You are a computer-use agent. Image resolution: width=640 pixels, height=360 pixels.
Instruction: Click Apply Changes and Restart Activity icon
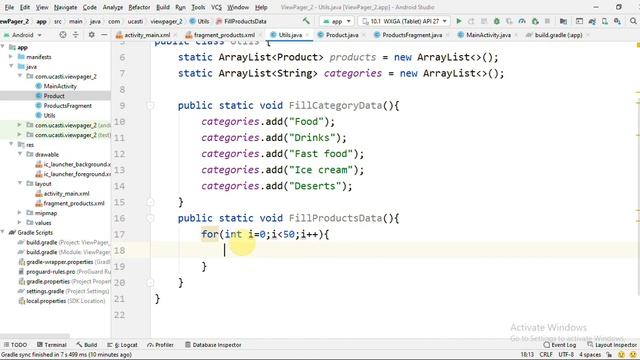click(x=471, y=21)
